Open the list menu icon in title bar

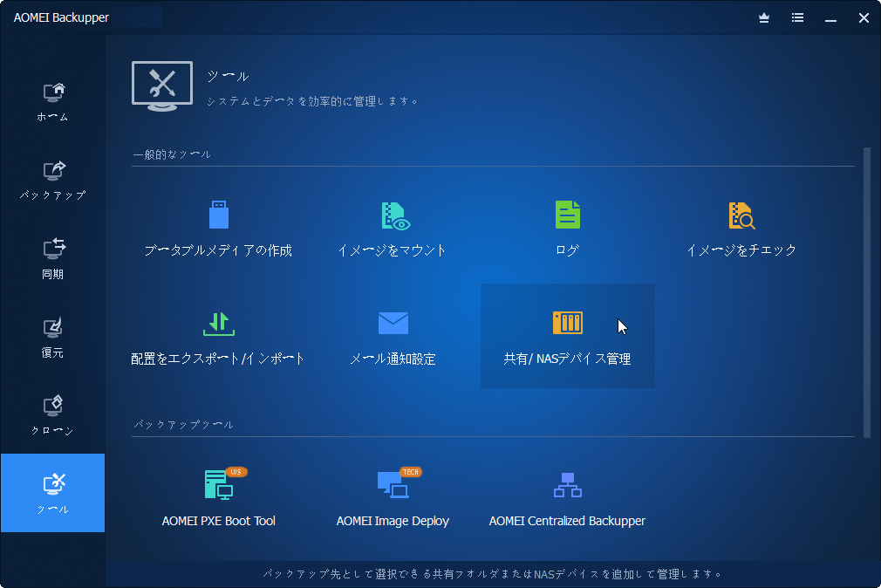click(x=797, y=18)
